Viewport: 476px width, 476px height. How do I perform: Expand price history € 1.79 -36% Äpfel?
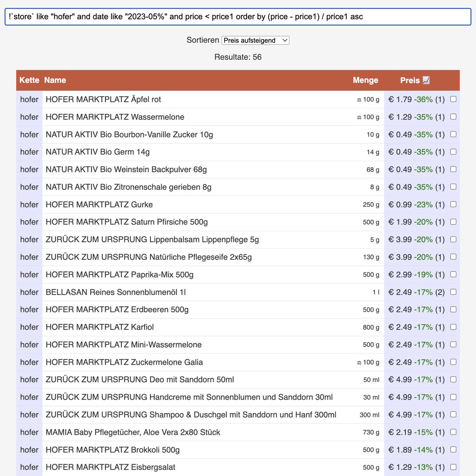tap(416, 100)
